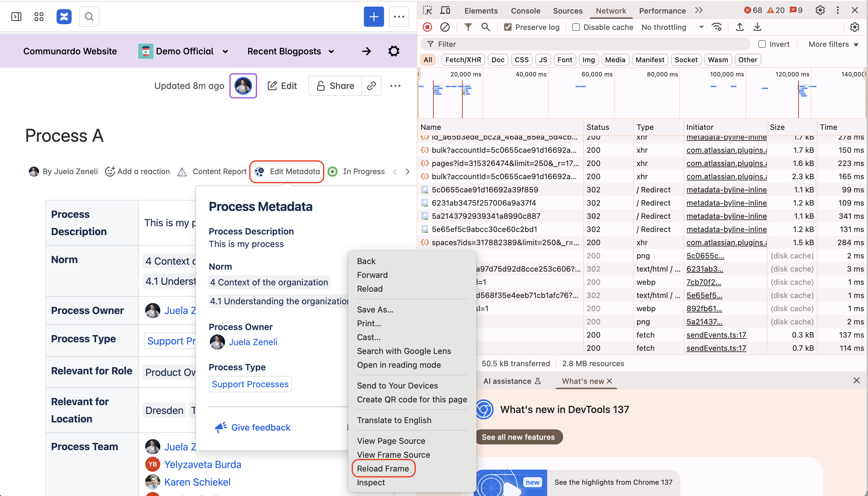Select Reload Frame in context menu

pyautogui.click(x=383, y=468)
